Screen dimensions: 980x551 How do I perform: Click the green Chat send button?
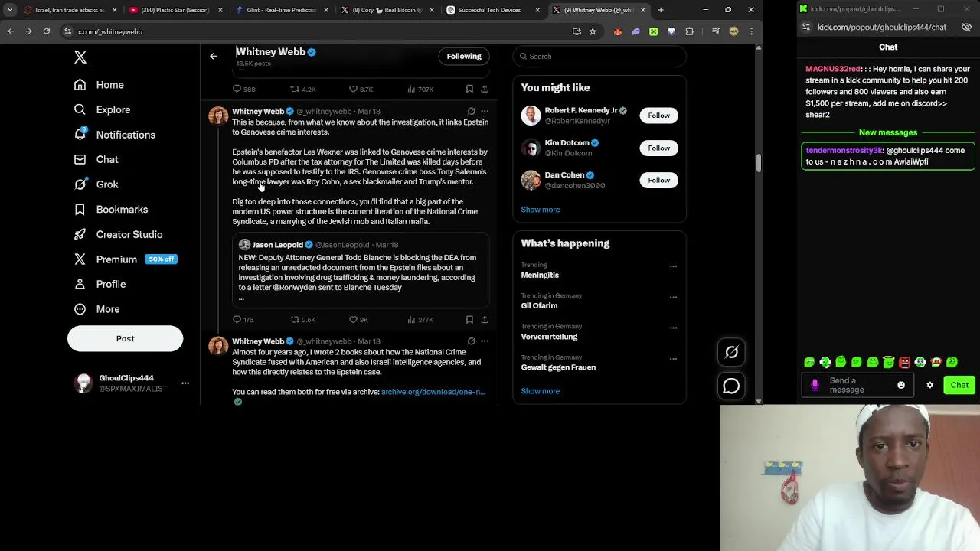959,385
